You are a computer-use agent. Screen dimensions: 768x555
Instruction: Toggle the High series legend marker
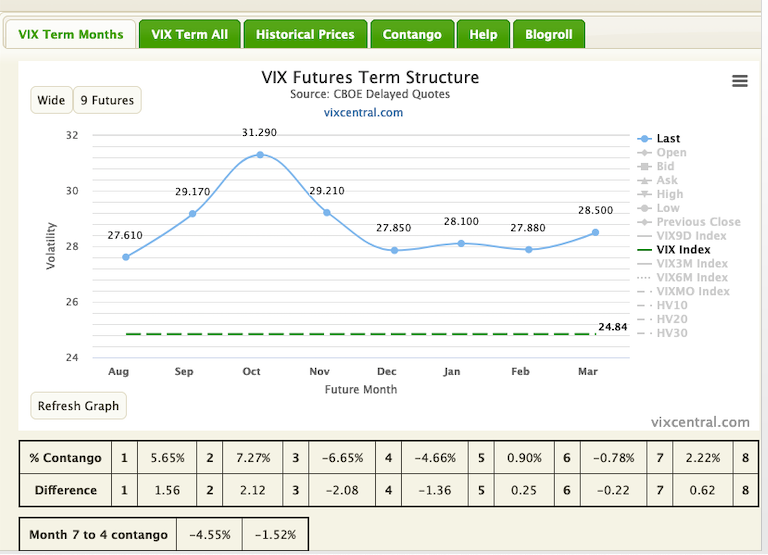(645, 194)
